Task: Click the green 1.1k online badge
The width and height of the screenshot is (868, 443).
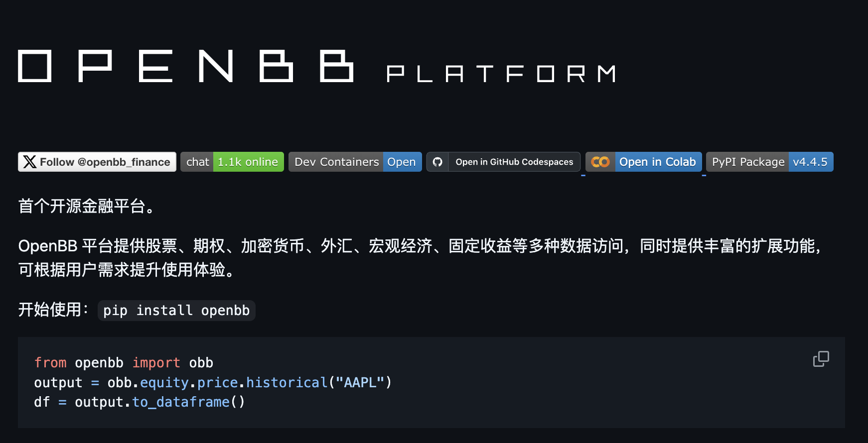Action: click(x=248, y=162)
